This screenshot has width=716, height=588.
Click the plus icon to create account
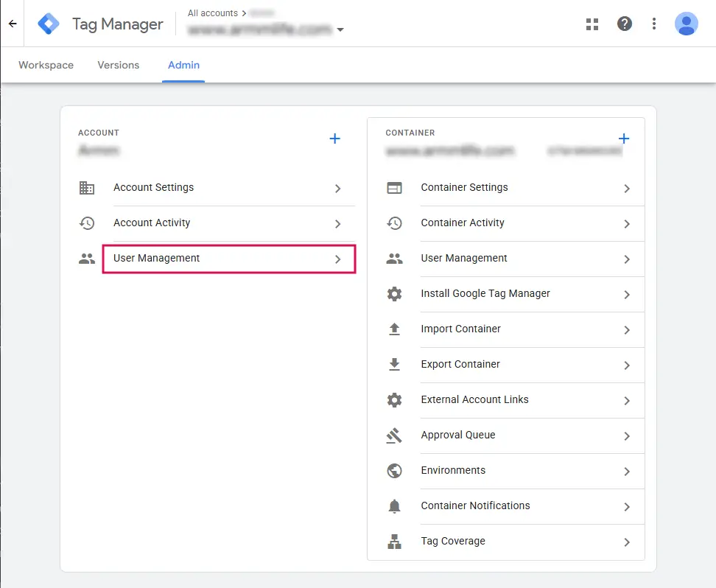coord(334,139)
